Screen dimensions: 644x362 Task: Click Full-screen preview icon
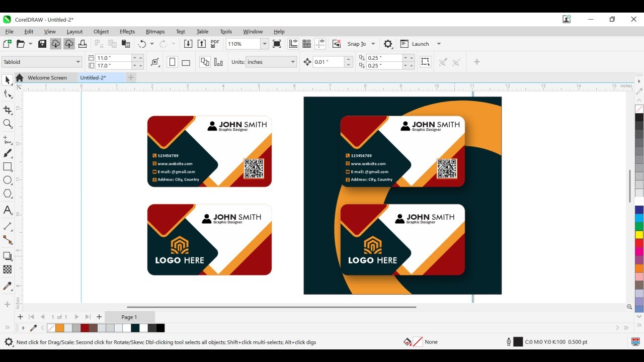point(277,44)
